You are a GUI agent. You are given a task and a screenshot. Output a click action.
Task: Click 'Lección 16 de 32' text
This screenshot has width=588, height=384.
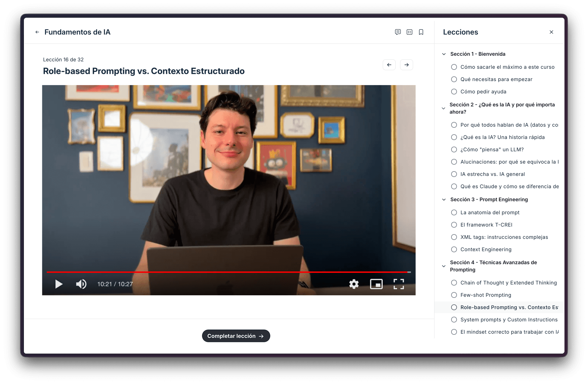pyautogui.click(x=63, y=60)
